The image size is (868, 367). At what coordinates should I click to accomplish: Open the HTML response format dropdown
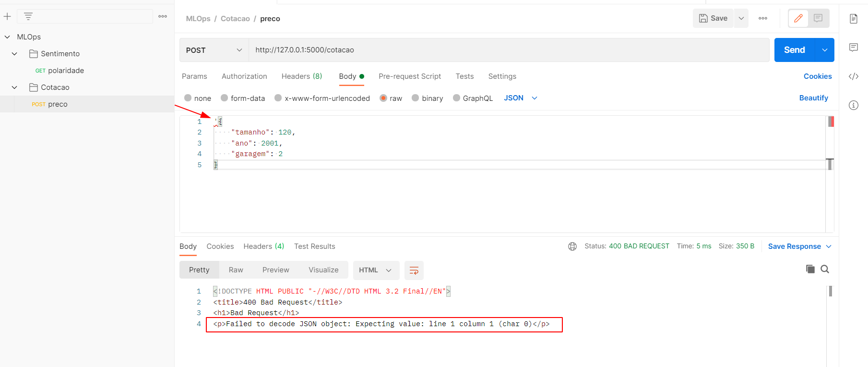pyautogui.click(x=376, y=270)
